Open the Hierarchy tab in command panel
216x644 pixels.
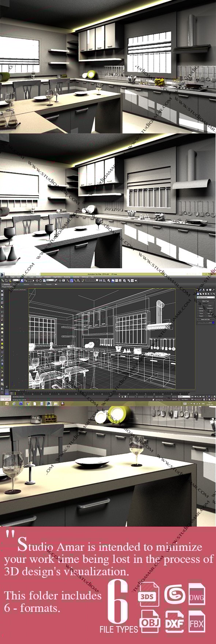204,290
